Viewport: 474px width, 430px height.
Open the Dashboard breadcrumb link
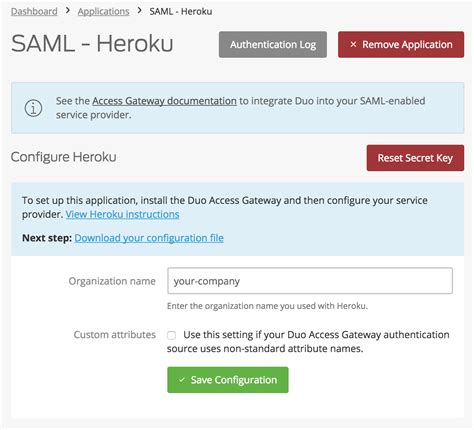click(x=34, y=11)
